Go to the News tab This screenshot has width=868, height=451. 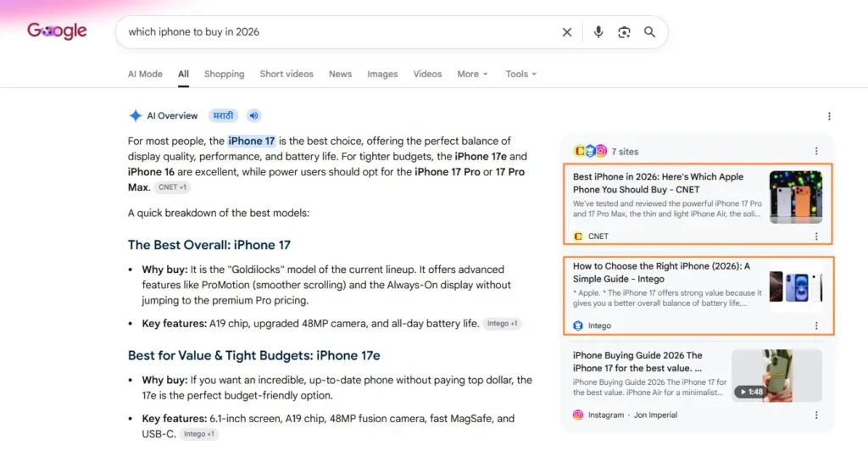click(340, 74)
